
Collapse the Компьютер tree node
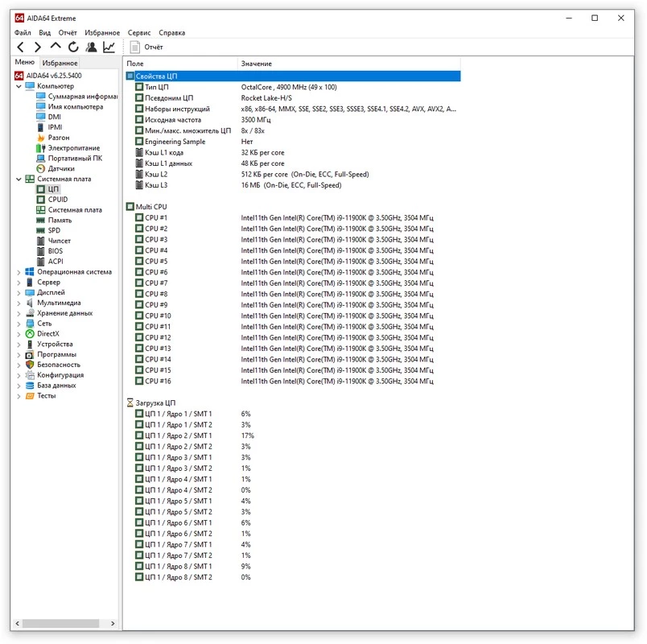pos(19,86)
